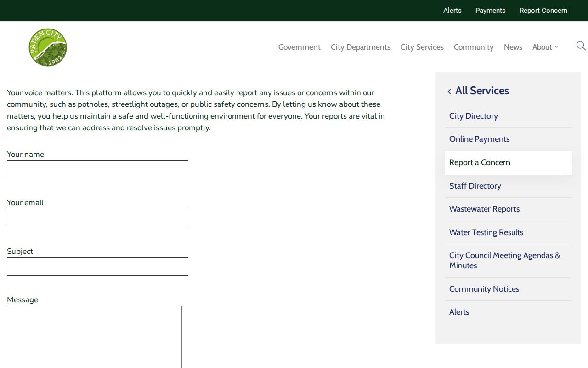Open Community Notices in the sidebar
588x368 pixels.
coord(508,289)
